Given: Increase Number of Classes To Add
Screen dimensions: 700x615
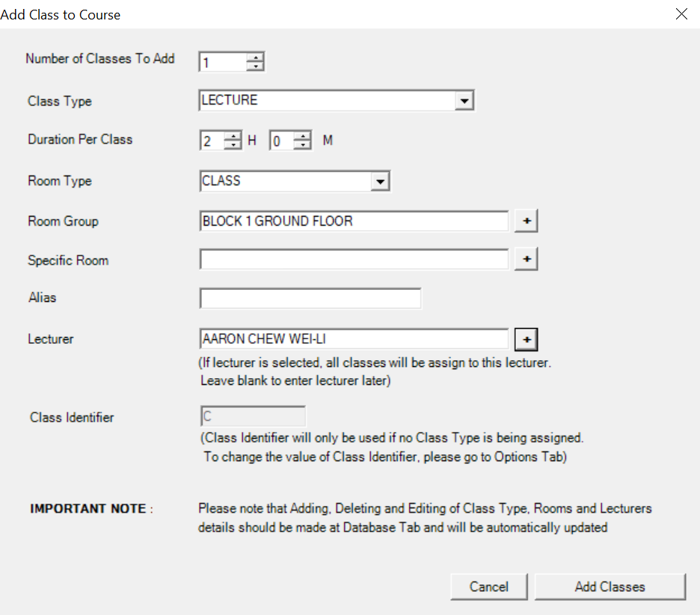Looking at the screenshot, I should (256, 58).
